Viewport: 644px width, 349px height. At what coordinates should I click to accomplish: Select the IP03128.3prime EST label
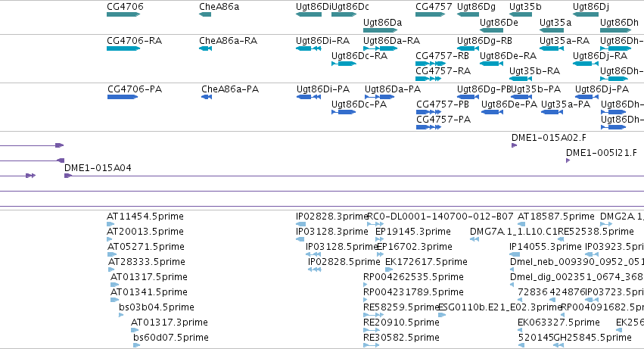332,232
